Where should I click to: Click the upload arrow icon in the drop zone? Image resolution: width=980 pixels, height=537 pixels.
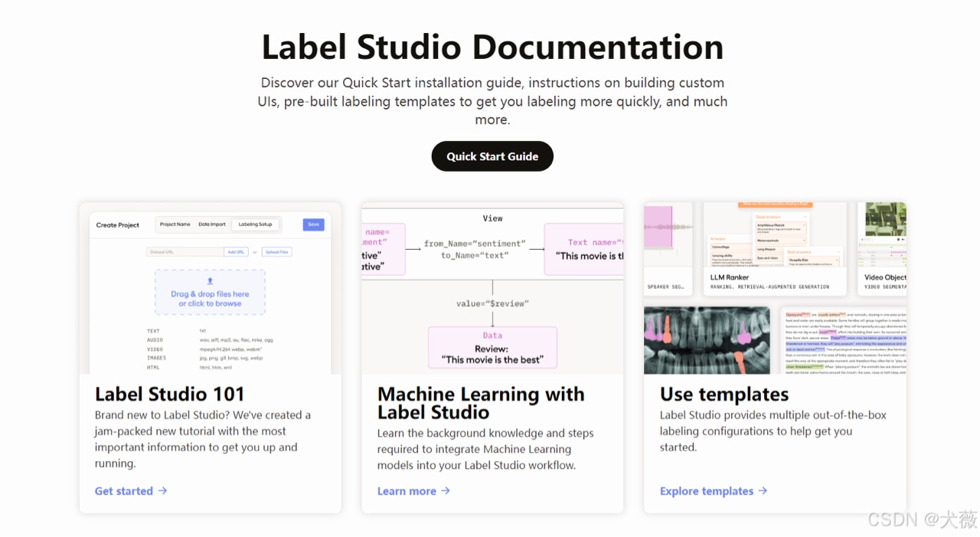coord(211,281)
